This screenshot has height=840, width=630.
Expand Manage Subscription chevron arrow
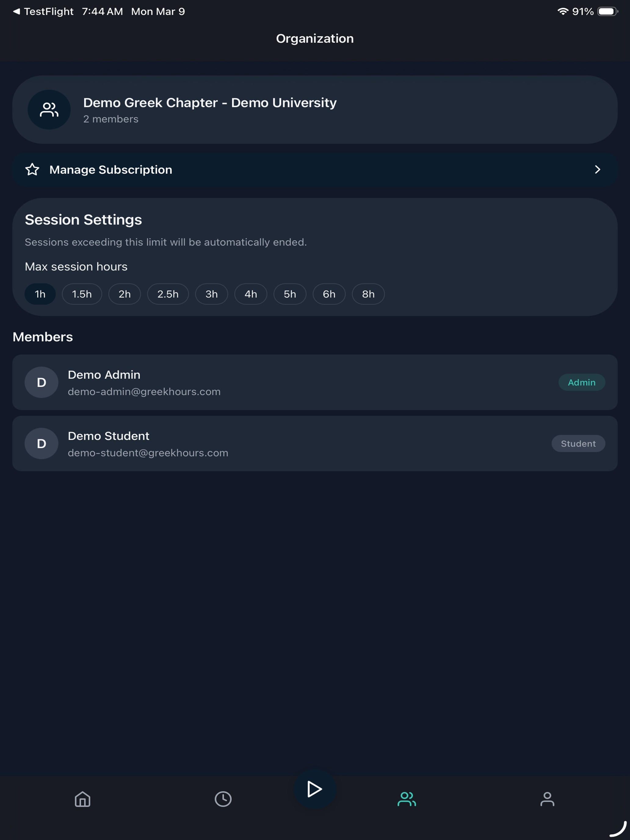click(597, 169)
